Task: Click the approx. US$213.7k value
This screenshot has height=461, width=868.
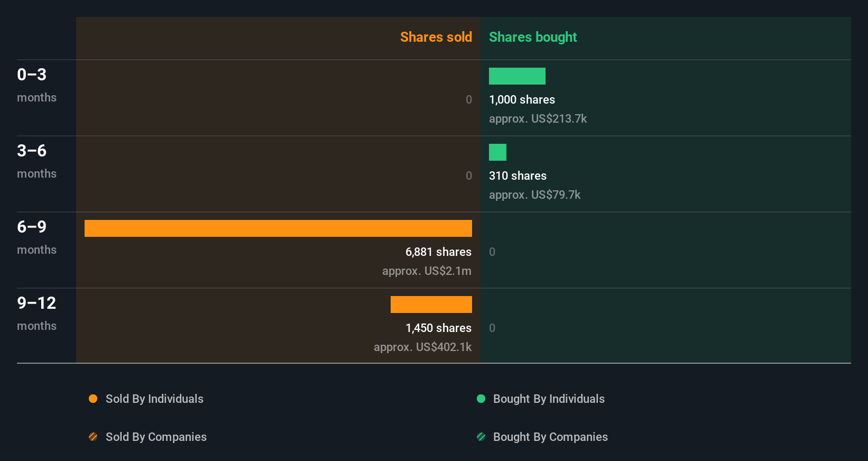Action: click(538, 118)
